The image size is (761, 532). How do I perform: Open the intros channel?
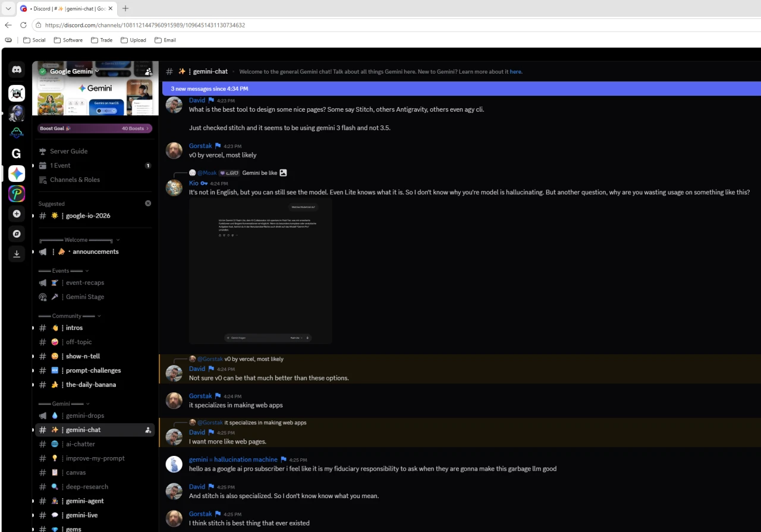[95, 328]
